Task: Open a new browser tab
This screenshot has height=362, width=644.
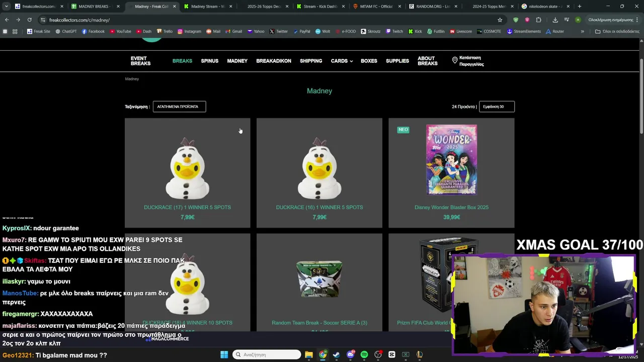Action: tap(579, 7)
